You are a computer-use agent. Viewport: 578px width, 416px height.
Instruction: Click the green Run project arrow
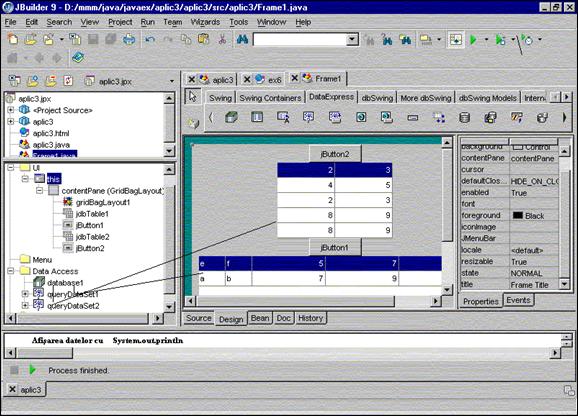(x=473, y=39)
